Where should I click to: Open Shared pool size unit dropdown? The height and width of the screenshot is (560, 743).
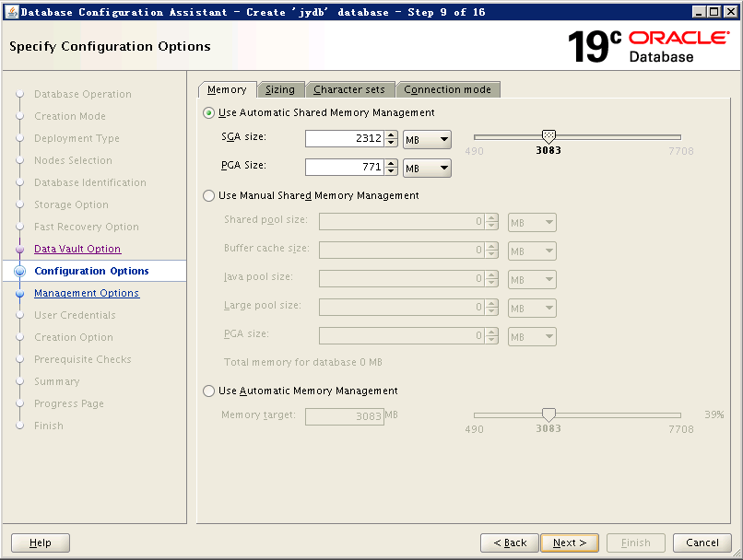532,223
